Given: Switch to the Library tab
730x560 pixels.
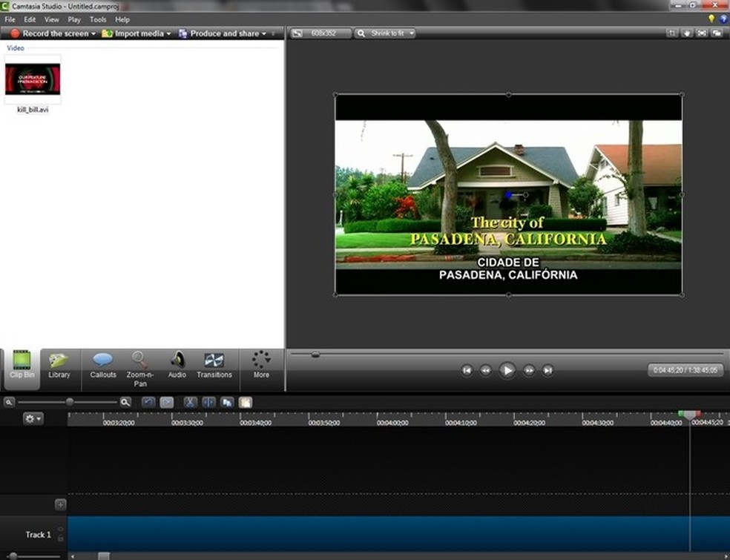Looking at the screenshot, I should pos(59,367).
